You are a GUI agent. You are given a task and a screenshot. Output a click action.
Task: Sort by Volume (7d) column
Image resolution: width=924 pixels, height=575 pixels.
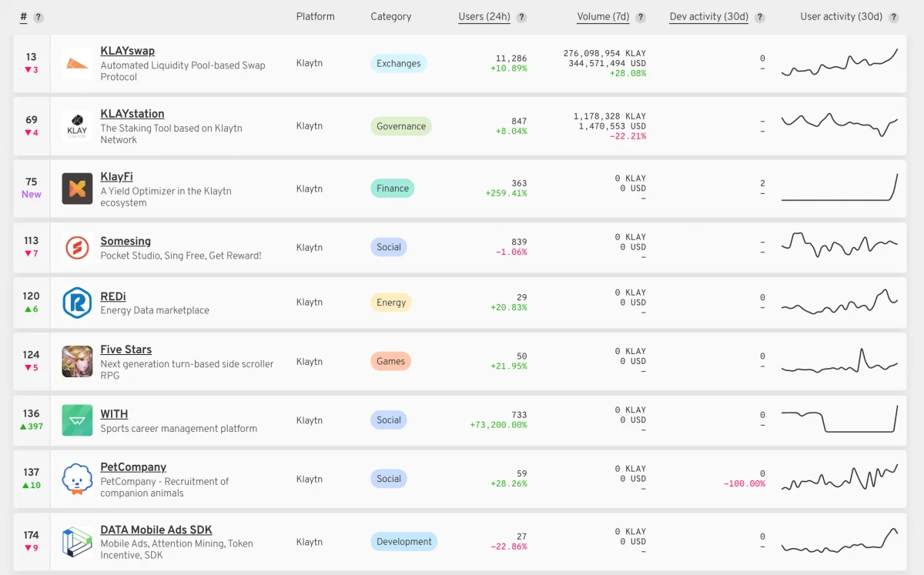604,16
